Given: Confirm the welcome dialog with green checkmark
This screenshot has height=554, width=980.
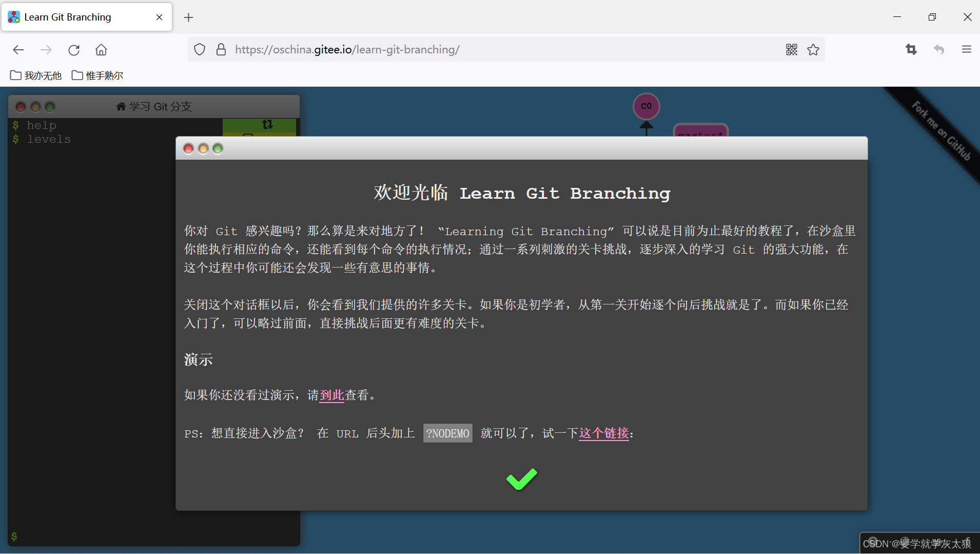Looking at the screenshot, I should (521, 479).
